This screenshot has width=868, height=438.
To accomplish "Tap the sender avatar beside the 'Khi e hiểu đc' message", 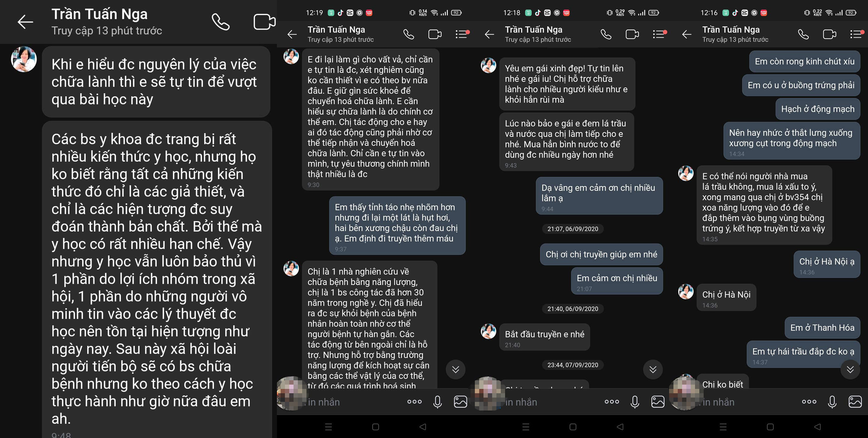I will (x=23, y=59).
